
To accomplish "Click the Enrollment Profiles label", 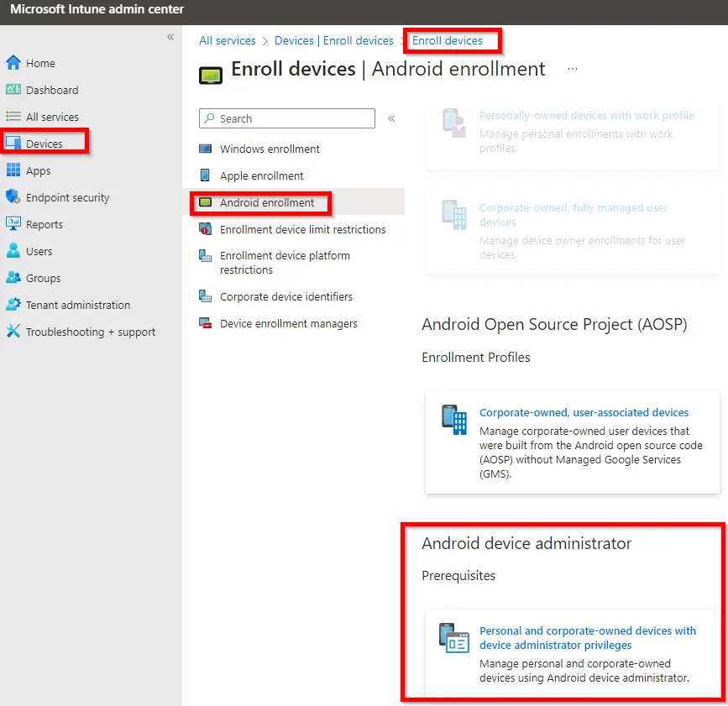I will coord(476,357).
